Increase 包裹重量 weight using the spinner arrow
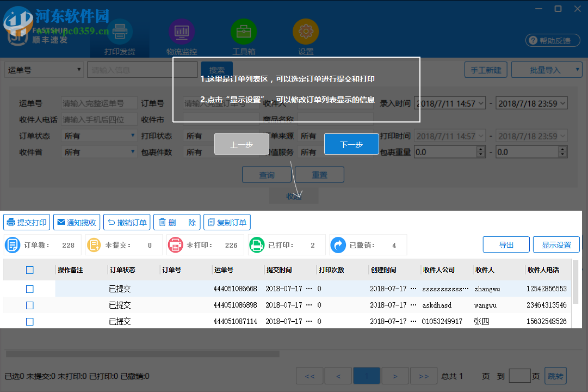Screen dimensions: 588x392 pos(480,149)
